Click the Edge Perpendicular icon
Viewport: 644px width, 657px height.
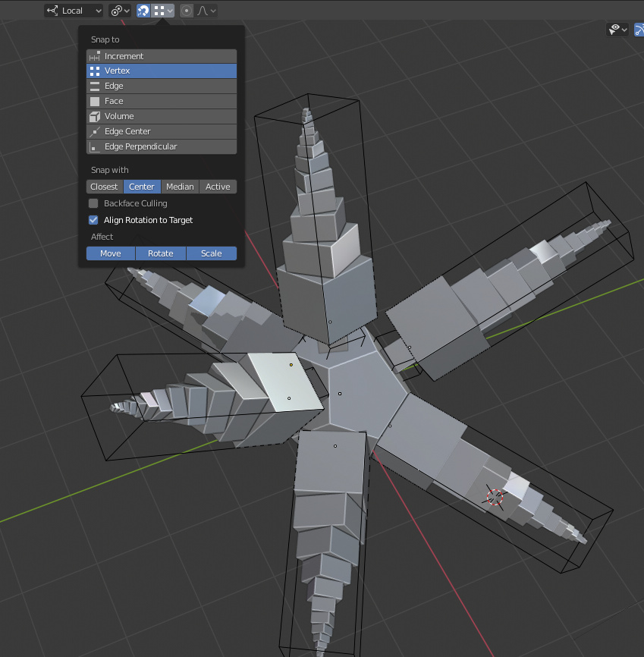tap(95, 146)
